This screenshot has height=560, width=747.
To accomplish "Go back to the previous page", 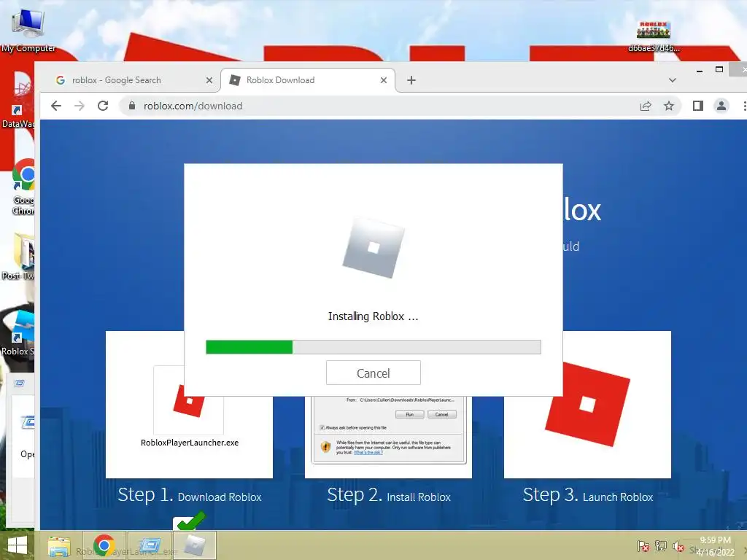I will [56, 106].
